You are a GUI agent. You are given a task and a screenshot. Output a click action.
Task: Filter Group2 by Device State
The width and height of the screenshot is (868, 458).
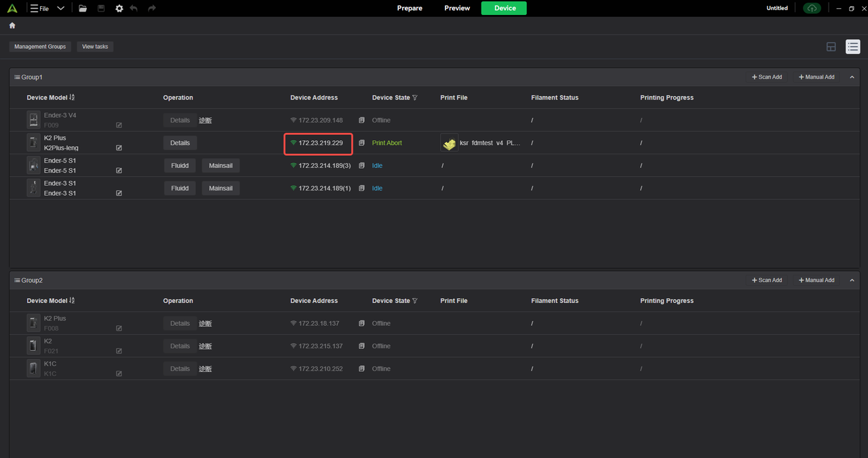pos(415,301)
